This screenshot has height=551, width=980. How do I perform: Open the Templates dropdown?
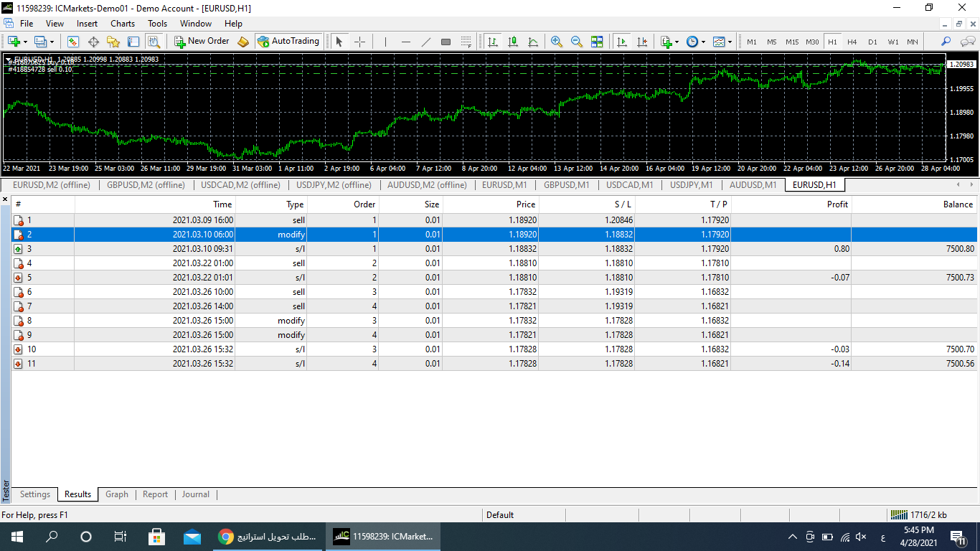pos(722,42)
